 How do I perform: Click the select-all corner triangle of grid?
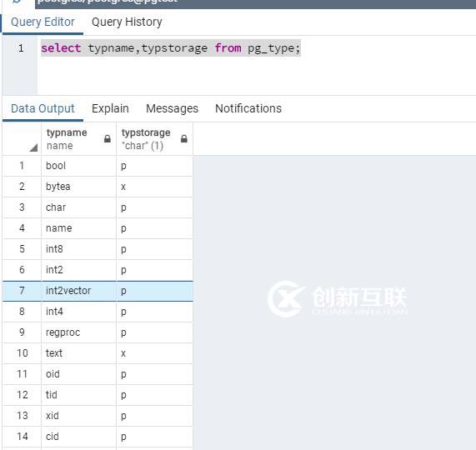pos(33,147)
